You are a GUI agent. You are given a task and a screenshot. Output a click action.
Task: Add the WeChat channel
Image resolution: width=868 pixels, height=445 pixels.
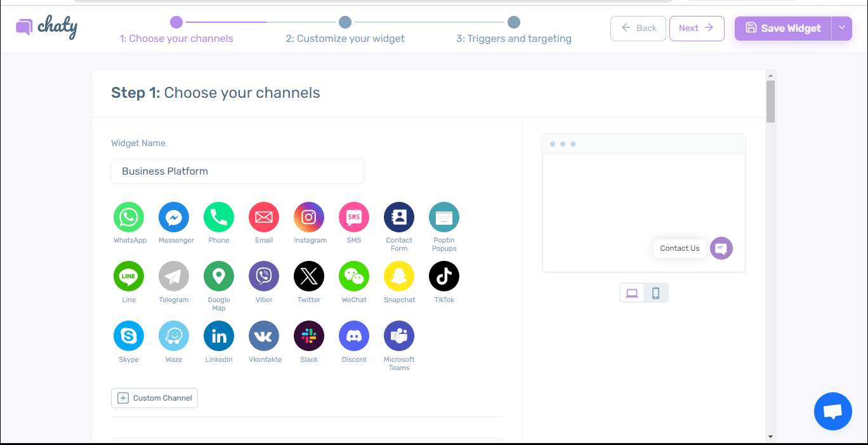(x=354, y=277)
